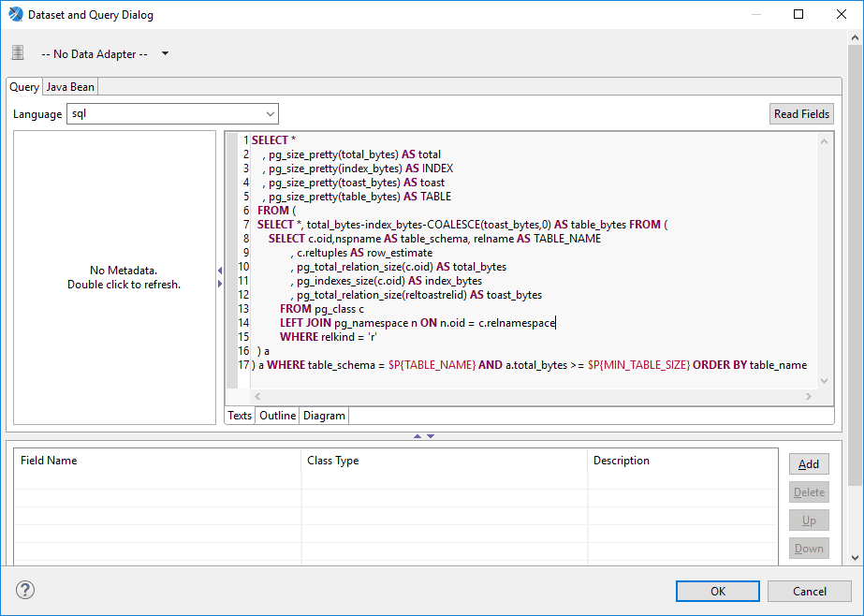Click the sash down arrow above fields table
This screenshot has width=864, height=616.
[x=431, y=436]
